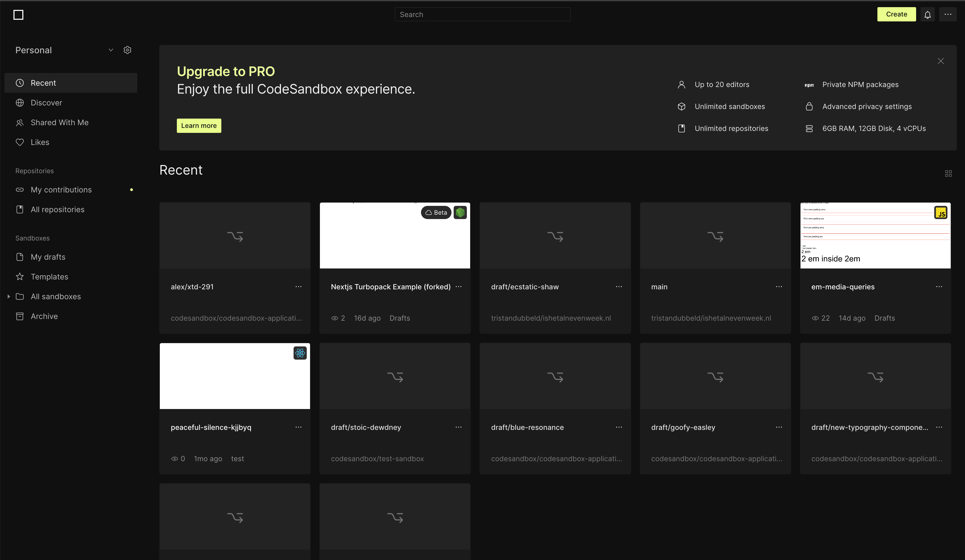This screenshot has width=965, height=560.
Task: Open the top-right more options menu
Action: 948,15
